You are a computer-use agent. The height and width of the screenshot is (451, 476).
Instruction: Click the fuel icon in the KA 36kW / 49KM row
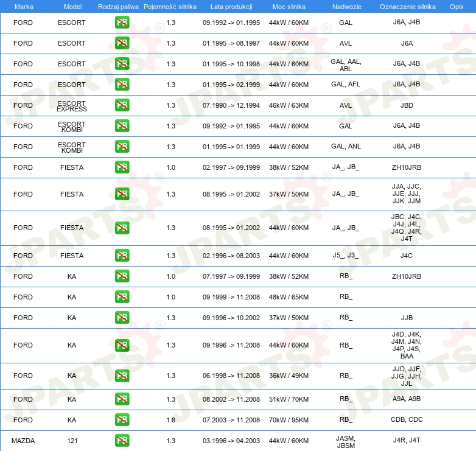(122, 376)
